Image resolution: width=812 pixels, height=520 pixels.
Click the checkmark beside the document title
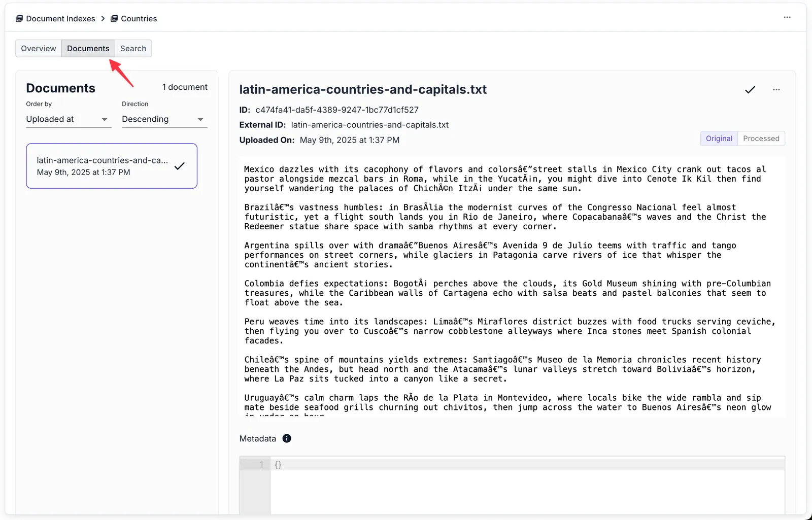(750, 90)
